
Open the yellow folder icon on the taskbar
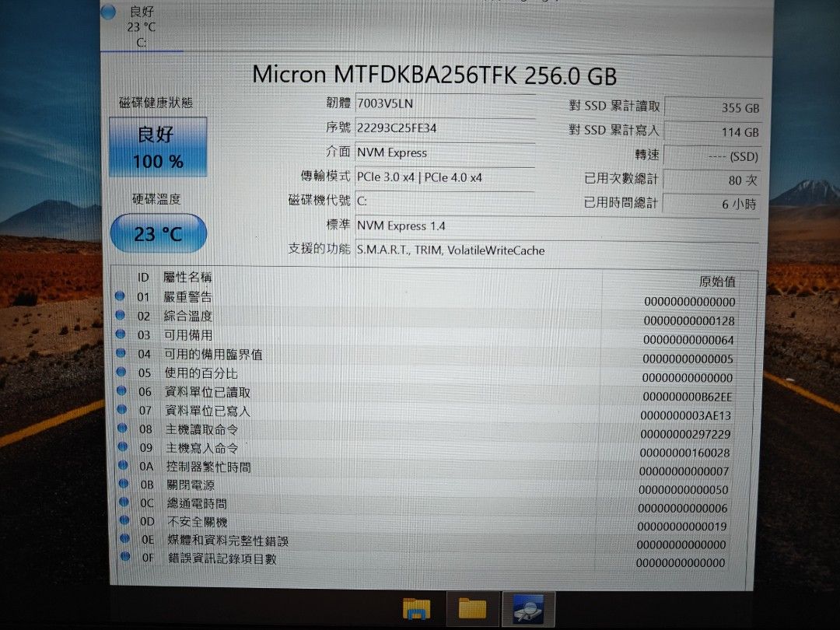pos(471,607)
